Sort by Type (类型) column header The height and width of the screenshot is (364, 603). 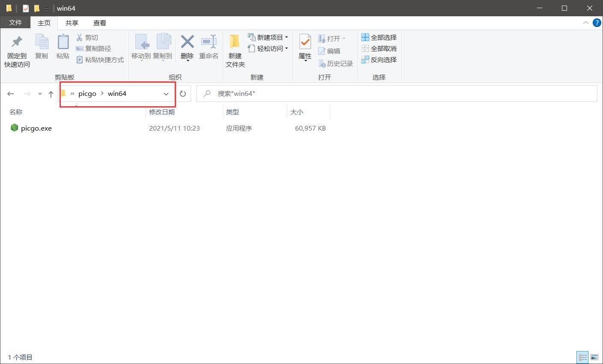(233, 112)
